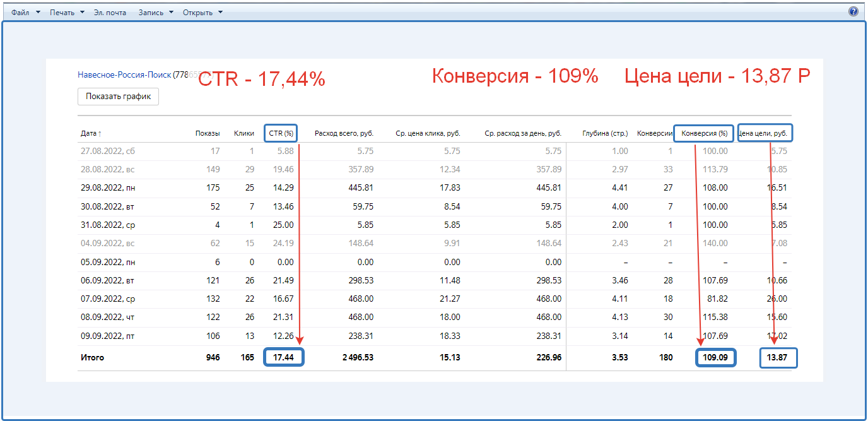Click spend value 238.31 for 09.09.2022
The width and height of the screenshot is (868, 421).
(361, 336)
